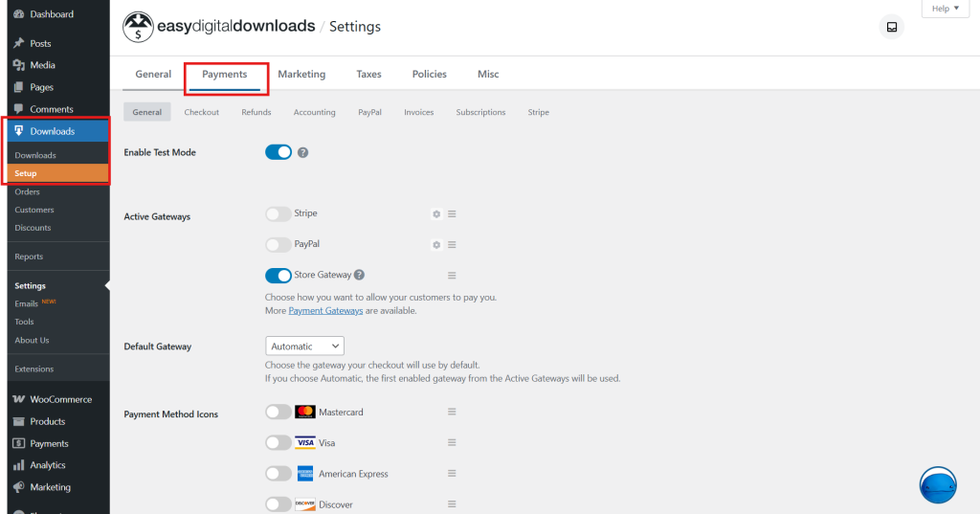Screen dimensions: 980x514
Task: Open PayPal gateway settings gear
Action: point(436,244)
